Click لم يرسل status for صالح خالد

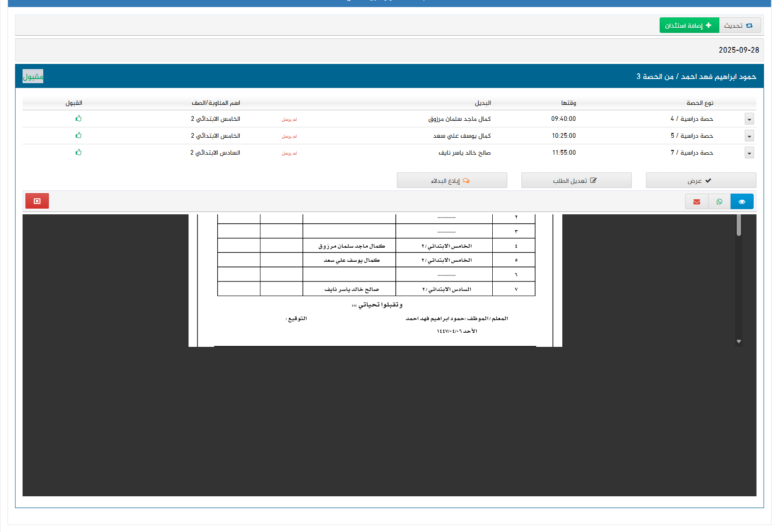pyautogui.click(x=289, y=153)
